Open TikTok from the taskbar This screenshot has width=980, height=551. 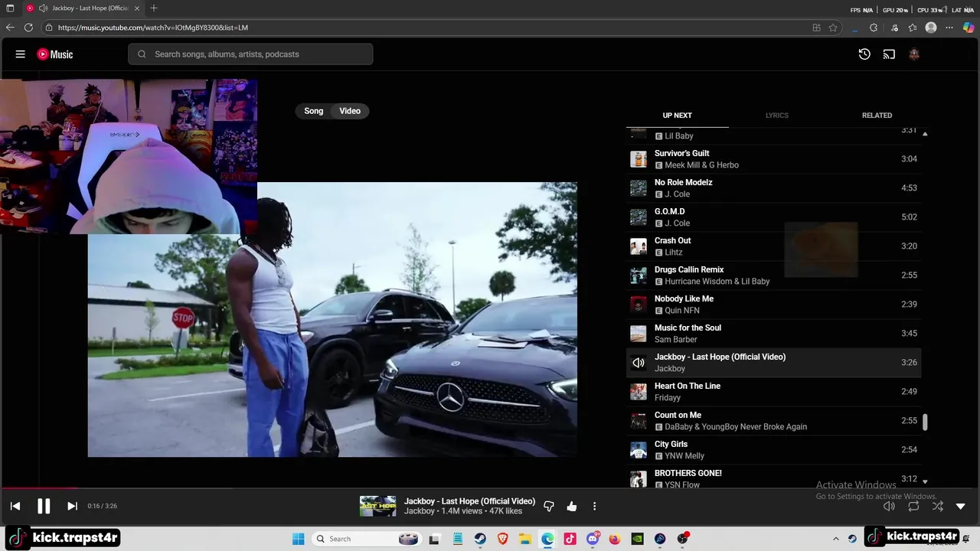(570, 539)
